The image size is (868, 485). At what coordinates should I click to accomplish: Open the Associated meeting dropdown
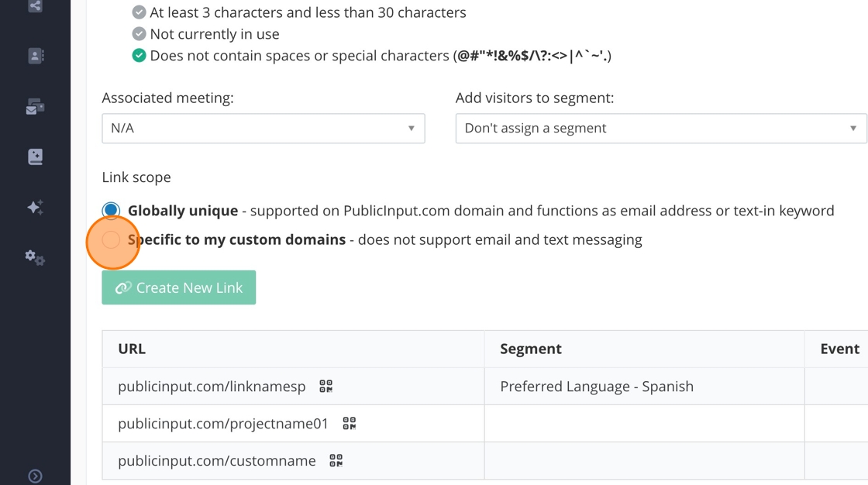(263, 129)
